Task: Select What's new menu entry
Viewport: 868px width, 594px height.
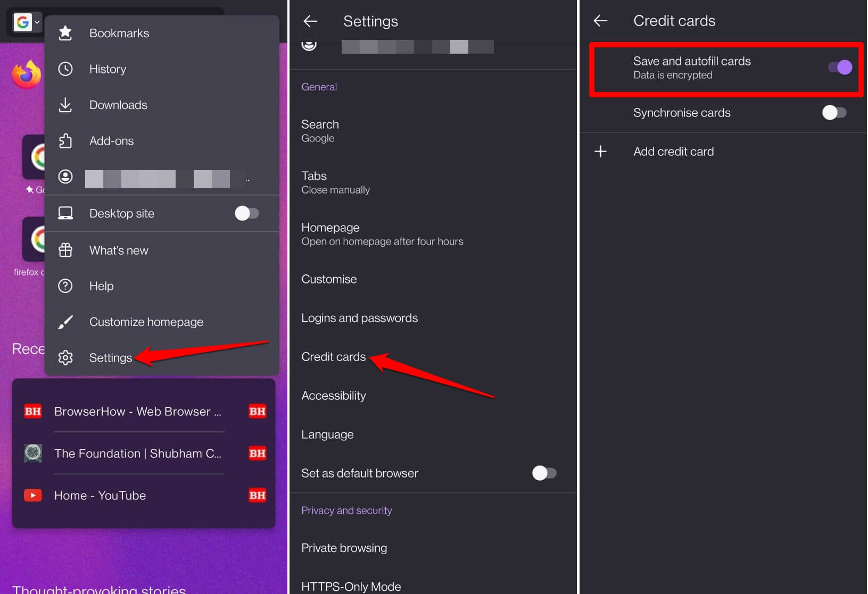Action: [162, 250]
